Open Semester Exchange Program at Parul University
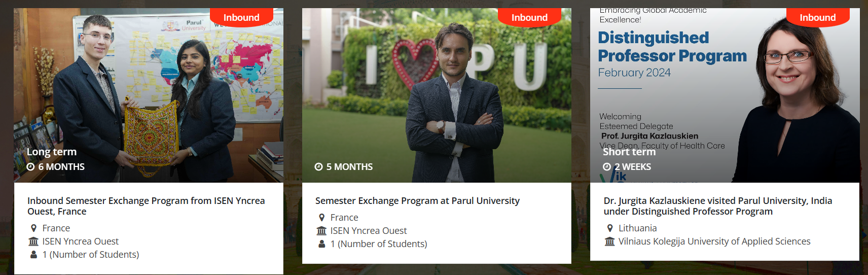The width and height of the screenshot is (868, 275). tap(417, 201)
